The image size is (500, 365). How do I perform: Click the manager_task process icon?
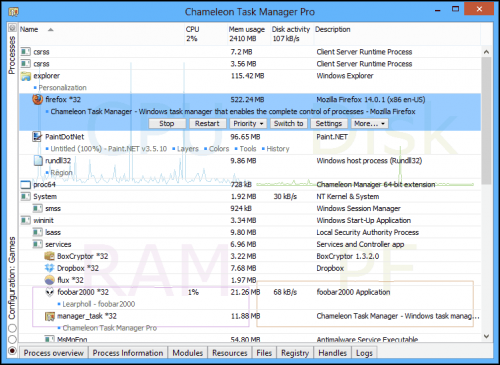tap(50, 316)
